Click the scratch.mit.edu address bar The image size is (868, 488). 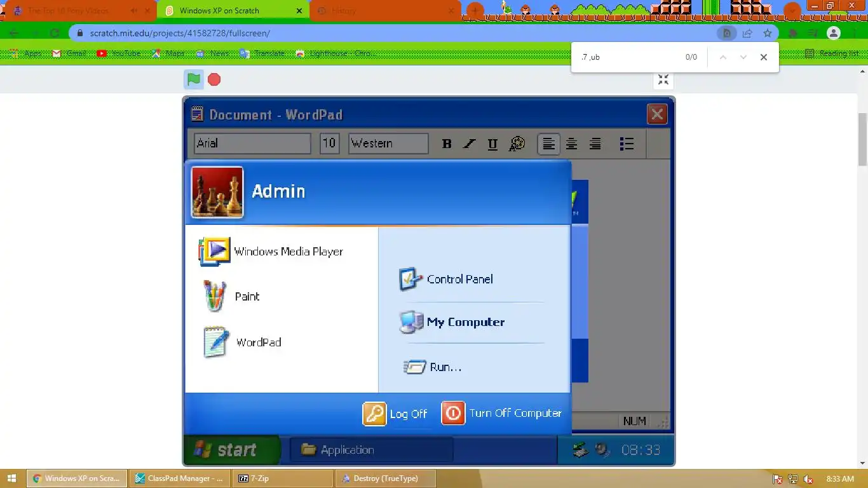[394, 33]
